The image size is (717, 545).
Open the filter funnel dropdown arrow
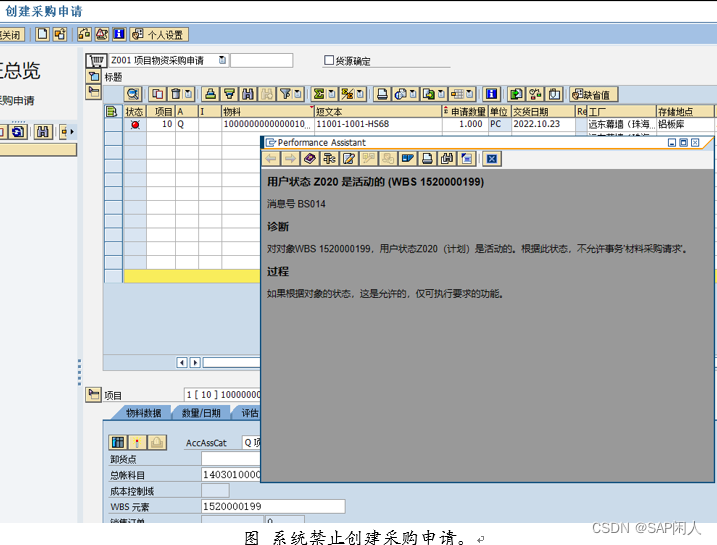(298, 94)
